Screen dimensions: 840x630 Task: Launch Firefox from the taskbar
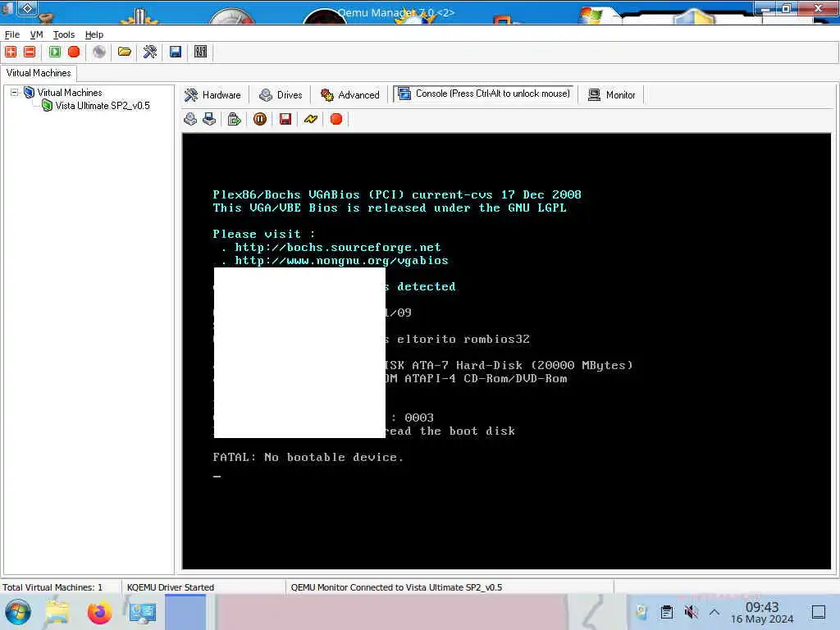point(99,612)
